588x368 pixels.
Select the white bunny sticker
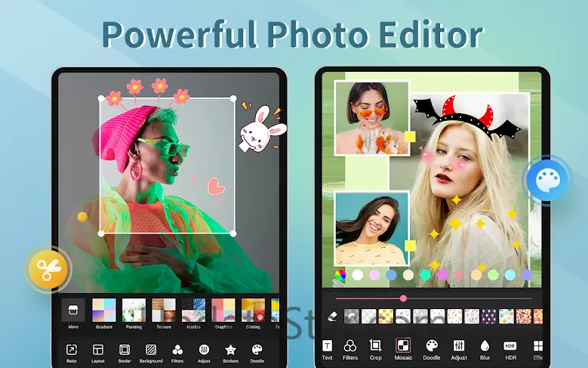click(261, 128)
